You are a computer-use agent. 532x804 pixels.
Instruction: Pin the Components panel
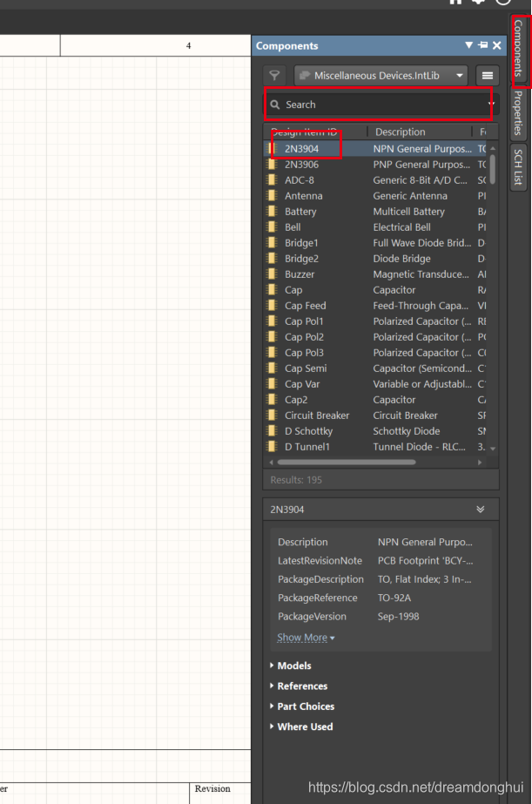(482, 45)
